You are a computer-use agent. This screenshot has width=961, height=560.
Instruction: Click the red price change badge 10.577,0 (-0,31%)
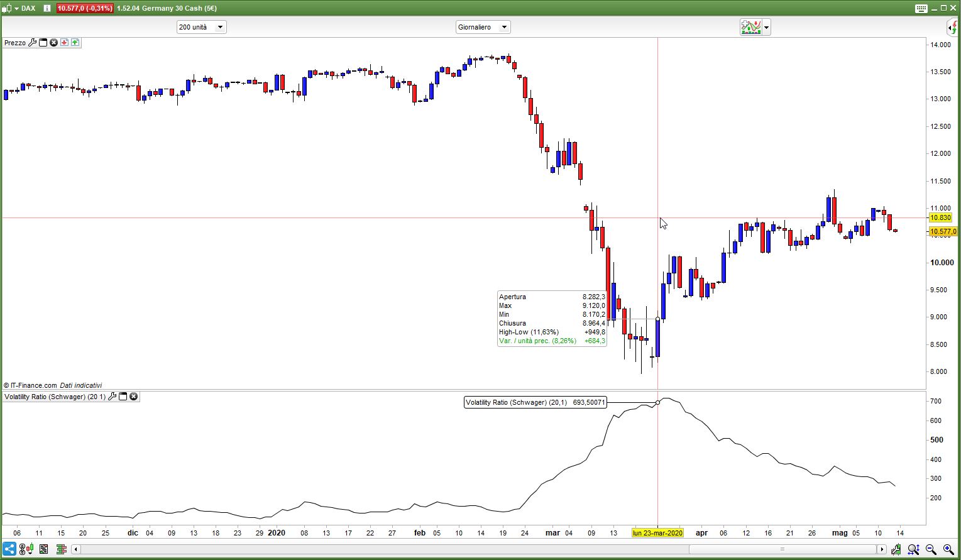pos(85,8)
